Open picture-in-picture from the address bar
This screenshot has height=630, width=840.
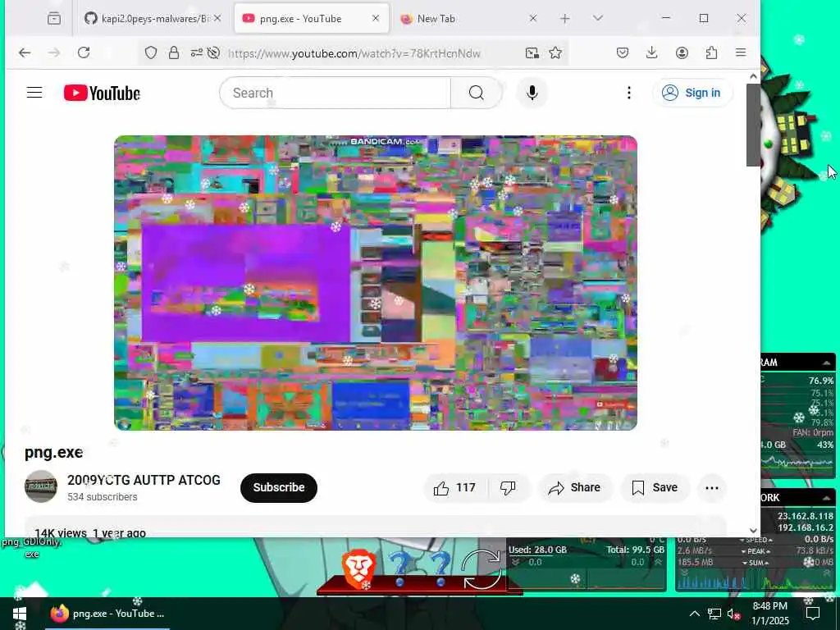(532, 52)
